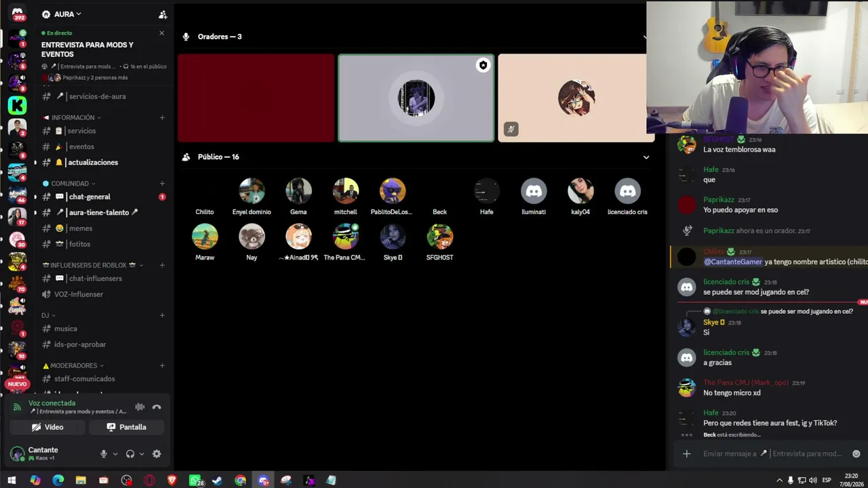Start screen sharing with Pantalla button
This screenshot has height=488, width=868.
click(x=126, y=427)
